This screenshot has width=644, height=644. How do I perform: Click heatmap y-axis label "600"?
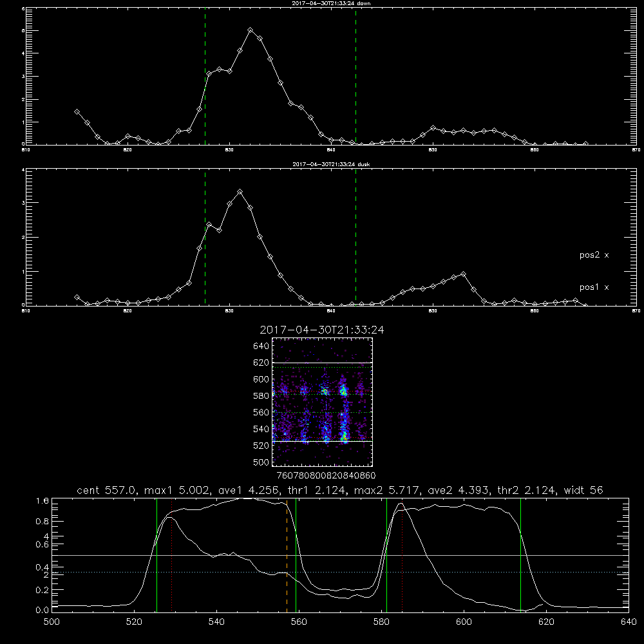(261, 379)
